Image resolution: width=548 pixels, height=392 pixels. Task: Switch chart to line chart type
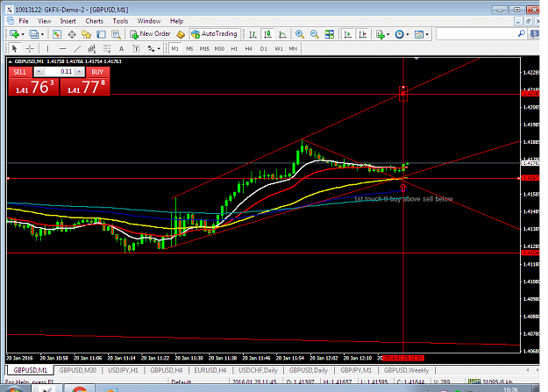click(282, 34)
